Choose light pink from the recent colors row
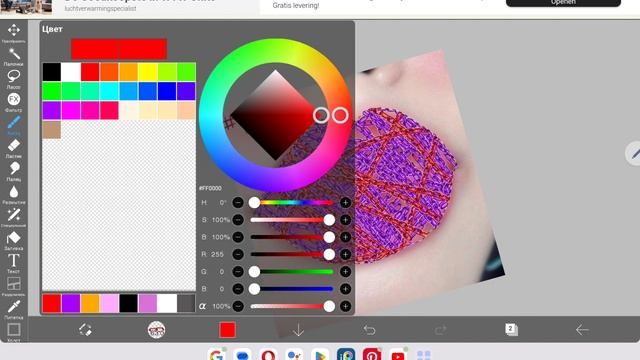640x360 pixels. click(x=109, y=304)
